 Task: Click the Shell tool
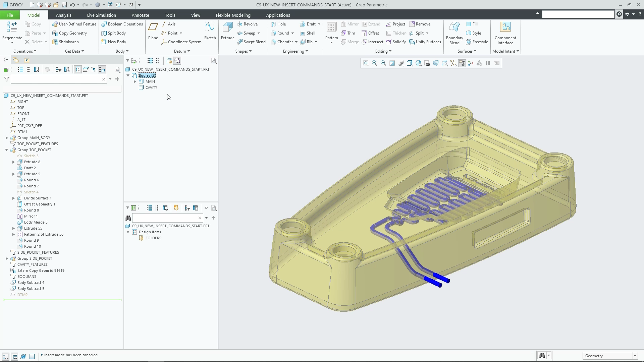coord(308,33)
